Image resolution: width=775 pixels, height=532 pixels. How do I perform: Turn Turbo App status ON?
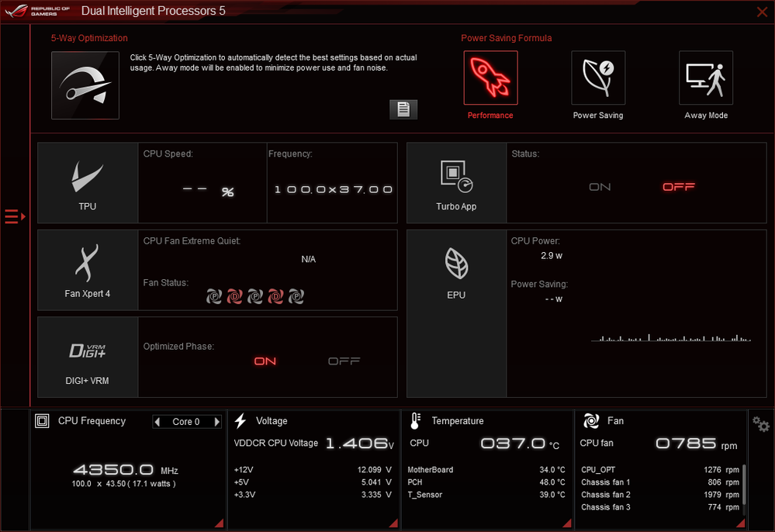coord(600,187)
